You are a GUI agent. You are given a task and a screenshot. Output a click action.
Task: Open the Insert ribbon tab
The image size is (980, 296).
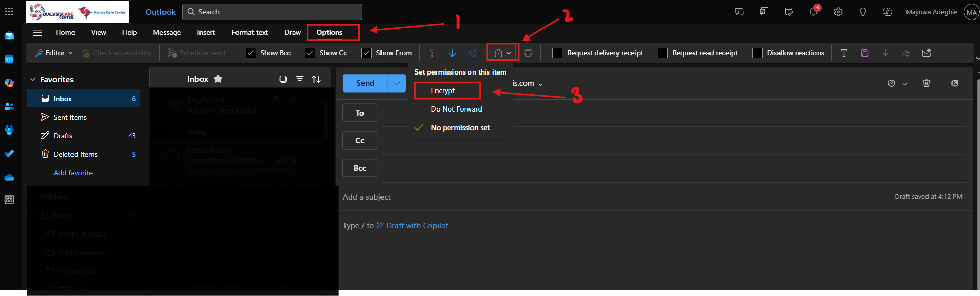click(x=206, y=32)
